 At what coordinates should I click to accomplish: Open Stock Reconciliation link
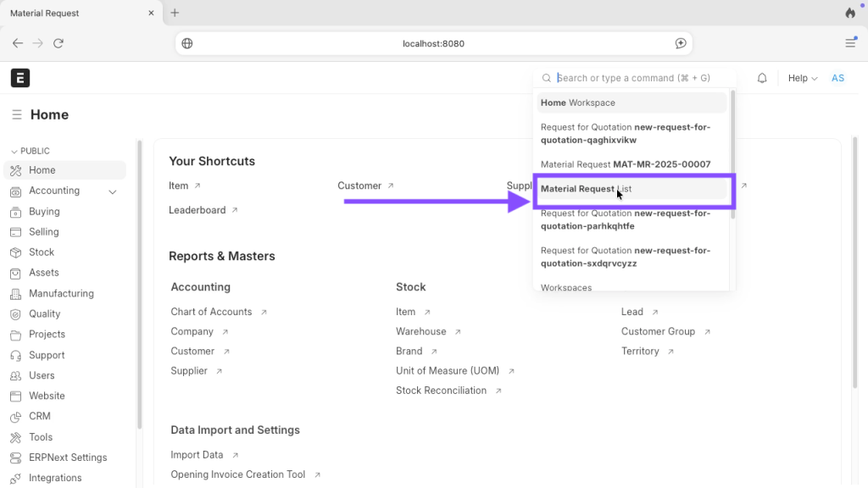pos(441,391)
